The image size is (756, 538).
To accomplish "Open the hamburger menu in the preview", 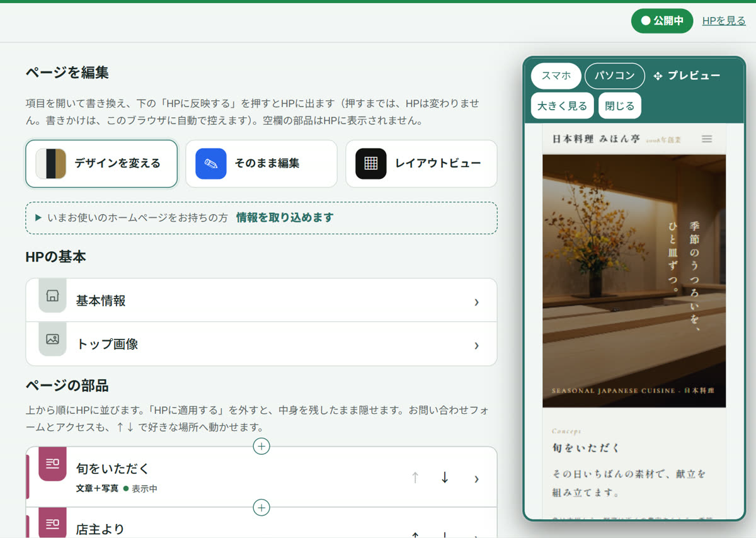I will pos(707,139).
